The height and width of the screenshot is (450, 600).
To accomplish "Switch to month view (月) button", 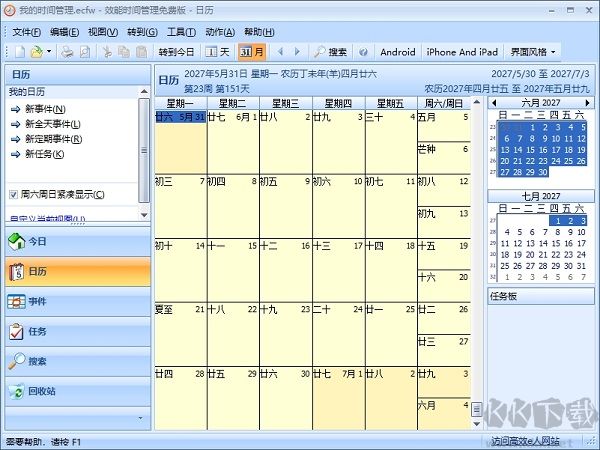I will pos(251,51).
